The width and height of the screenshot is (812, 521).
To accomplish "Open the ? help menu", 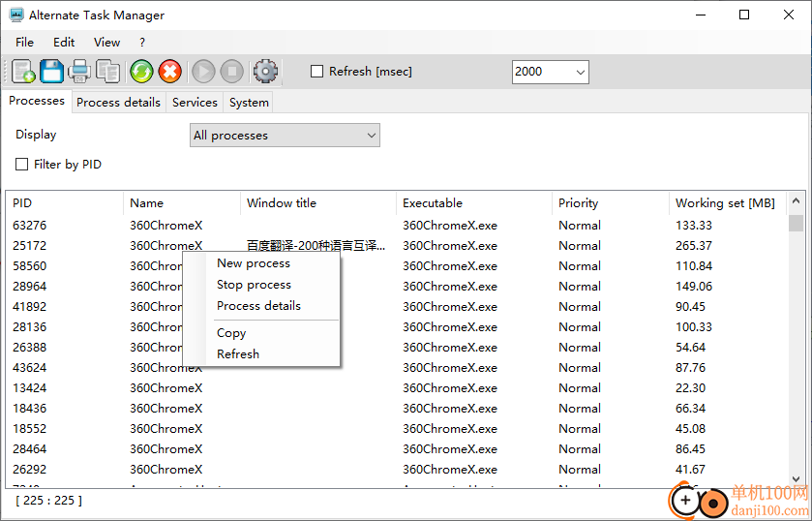I will [x=142, y=43].
